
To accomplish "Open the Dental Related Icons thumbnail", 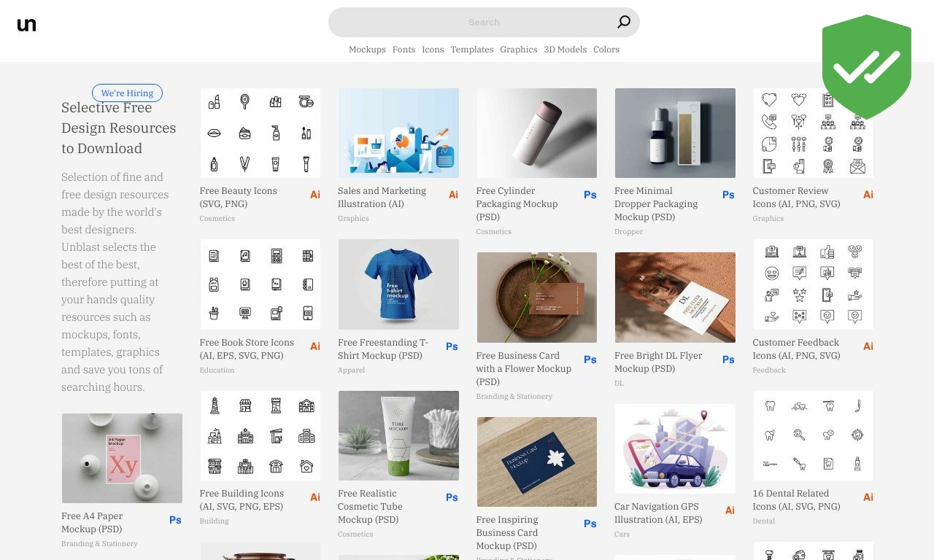I will click(813, 435).
